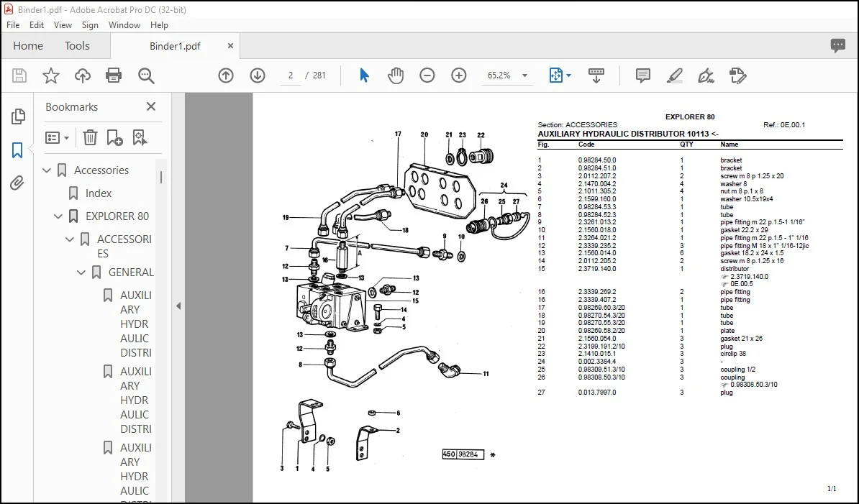Add a new bookmark icon
Image resolution: width=859 pixels, height=504 pixels.
[x=114, y=137]
